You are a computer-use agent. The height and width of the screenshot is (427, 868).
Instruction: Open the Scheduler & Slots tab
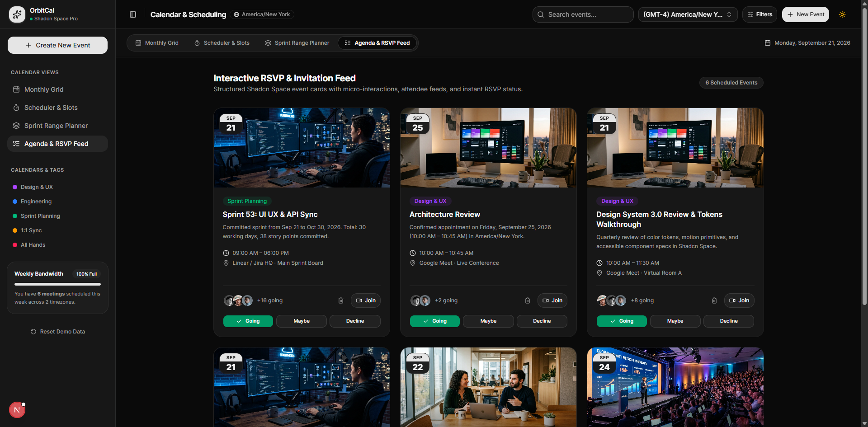click(222, 43)
